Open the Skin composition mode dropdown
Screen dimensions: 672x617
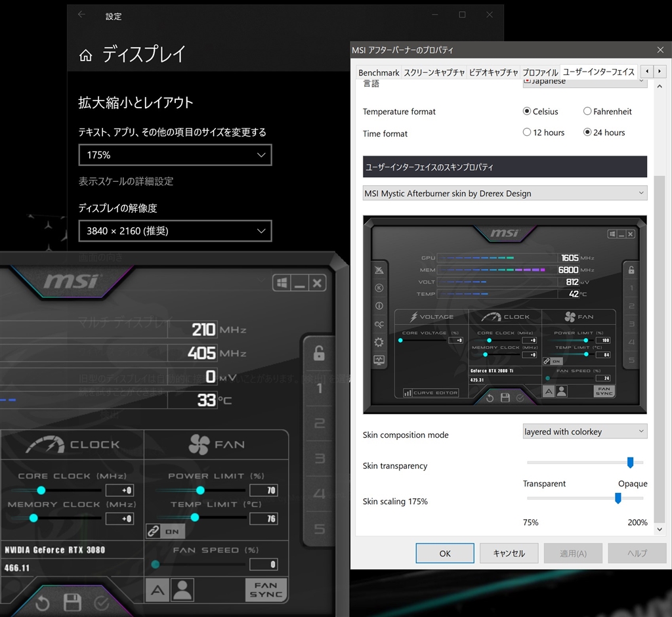click(x=585, y=431)
